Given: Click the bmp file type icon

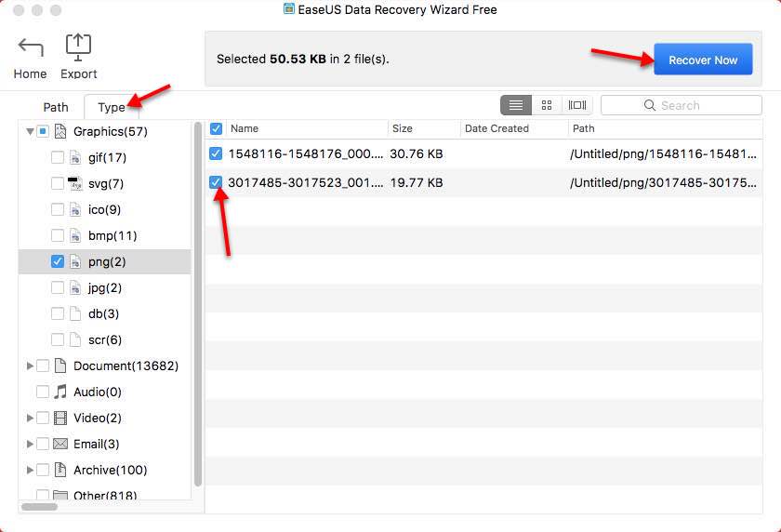Looking at the screenshot, I should pos(75,235).
